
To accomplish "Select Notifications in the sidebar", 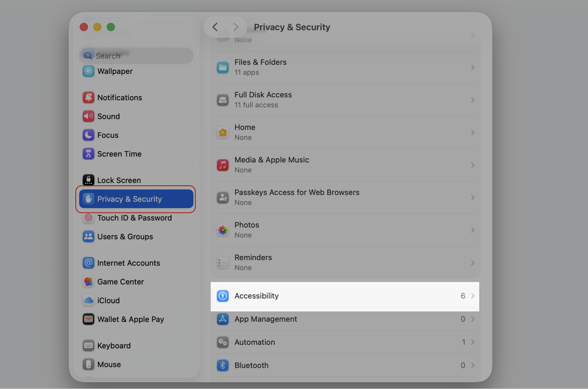I will [136, 97].
